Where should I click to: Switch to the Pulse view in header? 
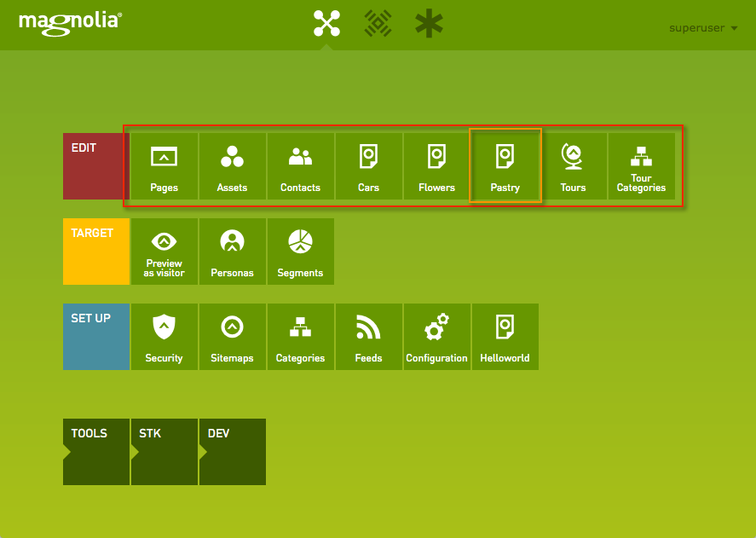coord(378,23)
